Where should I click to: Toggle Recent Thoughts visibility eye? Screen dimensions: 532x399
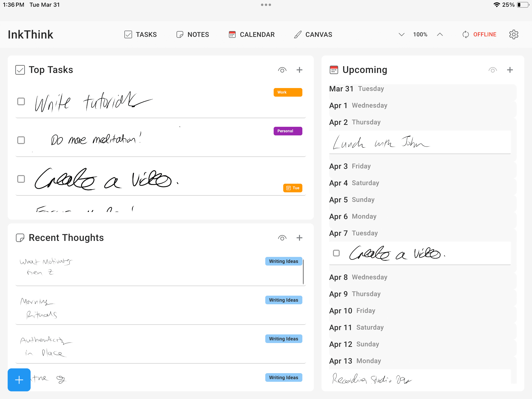pyautogui.click(x=282, y=238)
